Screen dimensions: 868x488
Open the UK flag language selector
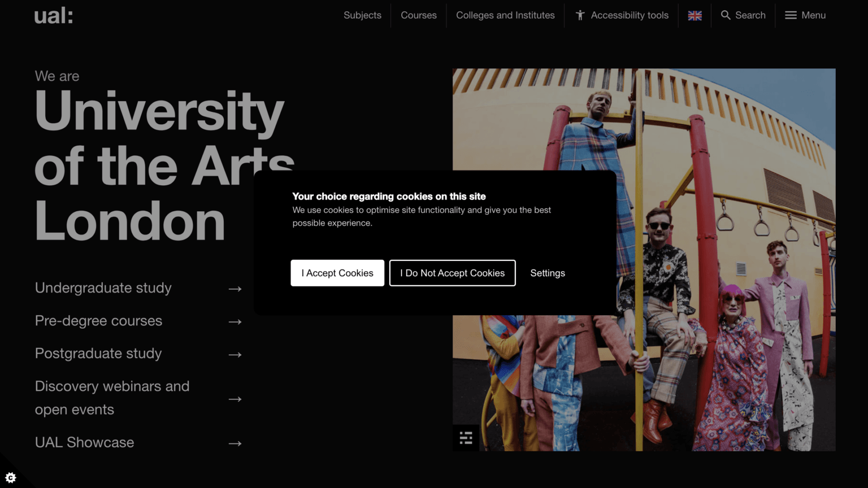coord(695,16)
